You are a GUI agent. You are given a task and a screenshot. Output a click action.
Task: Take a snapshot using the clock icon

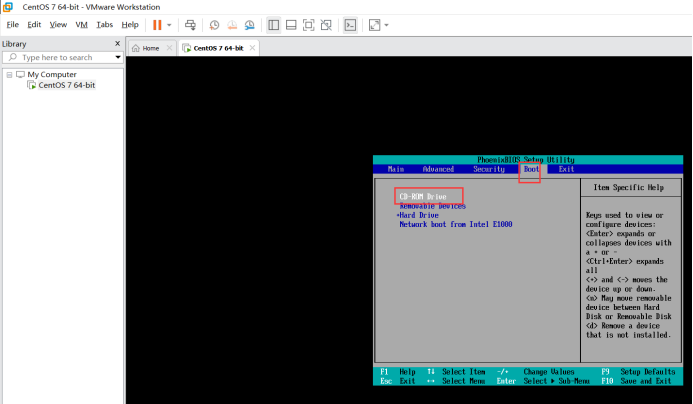(x=214, y=24)
